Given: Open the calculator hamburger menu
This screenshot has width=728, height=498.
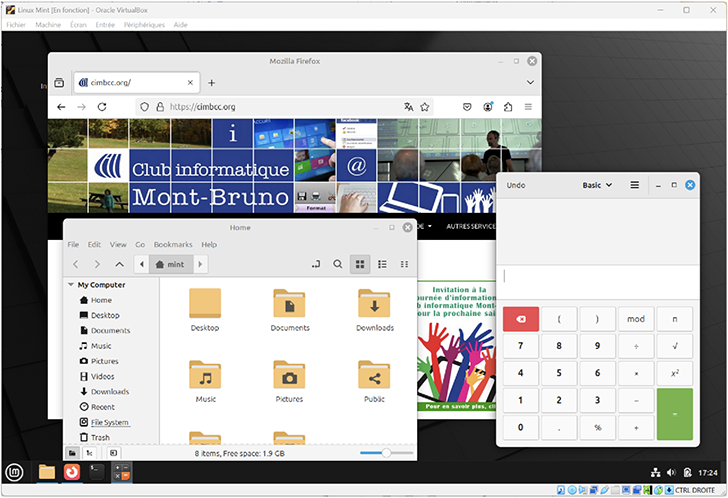Looking at the screenshot, I should 634,185.
